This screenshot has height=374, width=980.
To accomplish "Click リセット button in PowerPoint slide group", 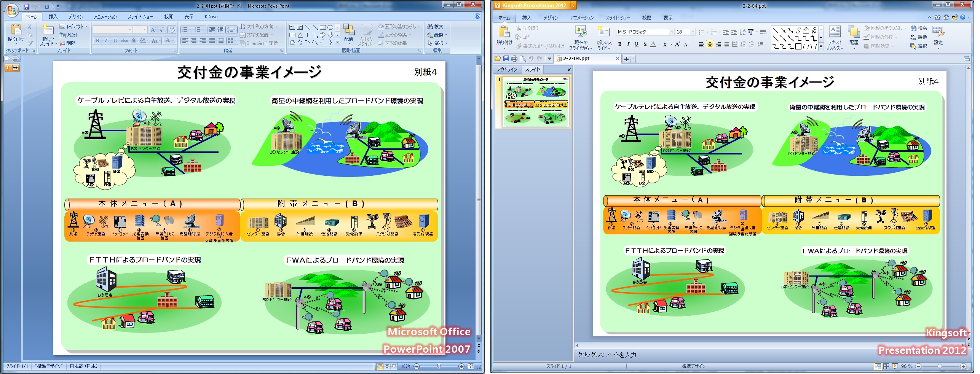I will coord(69,35).
